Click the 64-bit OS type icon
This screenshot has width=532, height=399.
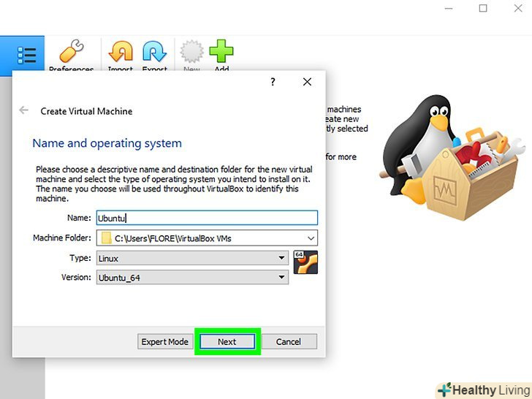point(305,262)
